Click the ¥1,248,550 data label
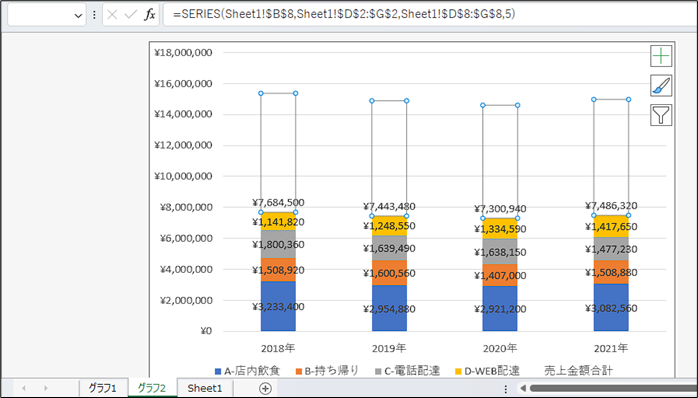This screenshot has width=698, height=398. point(389,226)
